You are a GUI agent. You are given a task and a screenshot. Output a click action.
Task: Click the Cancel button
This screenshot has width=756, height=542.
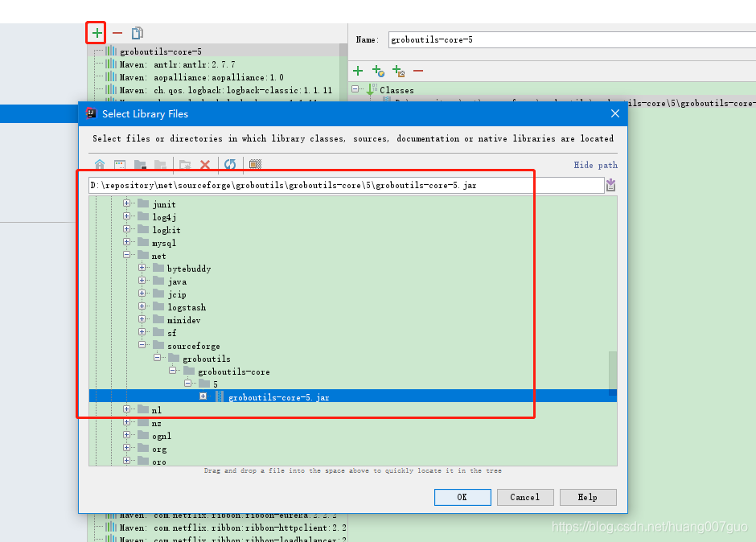point(525,497)
